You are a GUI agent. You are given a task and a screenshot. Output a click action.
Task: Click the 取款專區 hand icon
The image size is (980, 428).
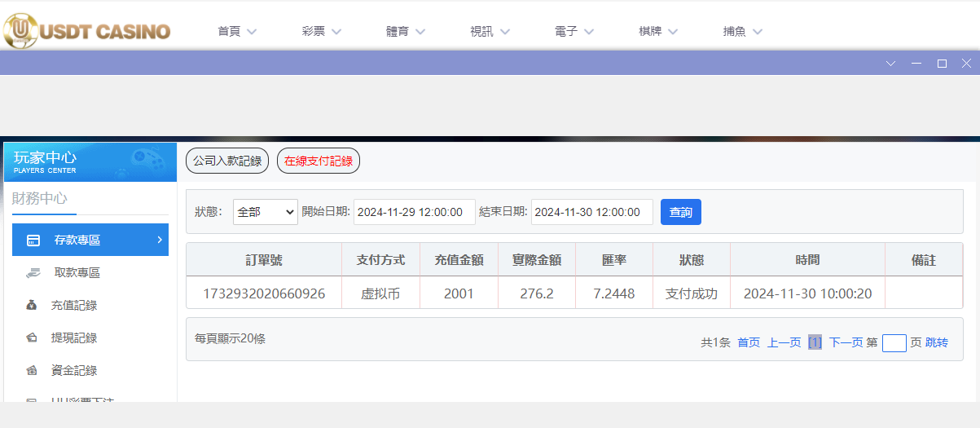pyautogui.click(x=33, y=273)
